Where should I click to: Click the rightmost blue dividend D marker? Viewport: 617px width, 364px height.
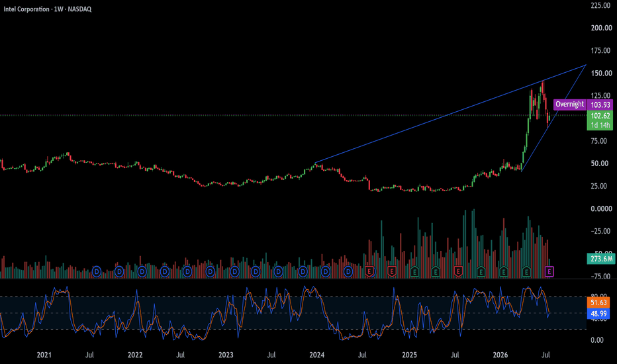coord(348,271)
